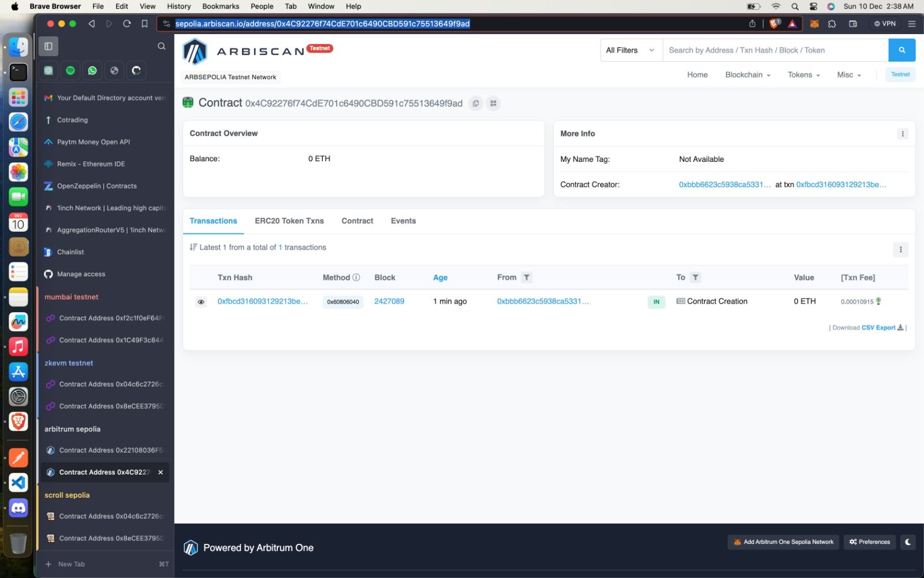Open transaction hash 0xfbcd316093129213be in table
This screenshot has width=924, height=578.
click(263, 301)
